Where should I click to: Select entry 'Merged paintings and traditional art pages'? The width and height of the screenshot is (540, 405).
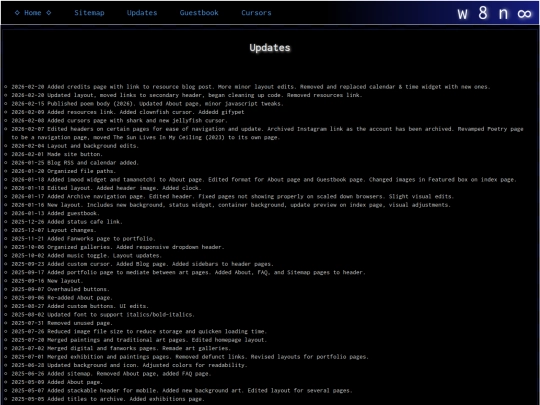point(139,340)
